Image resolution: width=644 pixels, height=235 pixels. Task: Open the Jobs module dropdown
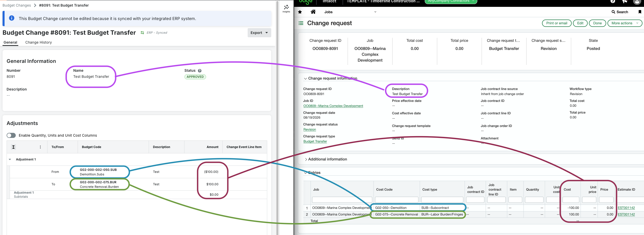(x=350, y=12)
